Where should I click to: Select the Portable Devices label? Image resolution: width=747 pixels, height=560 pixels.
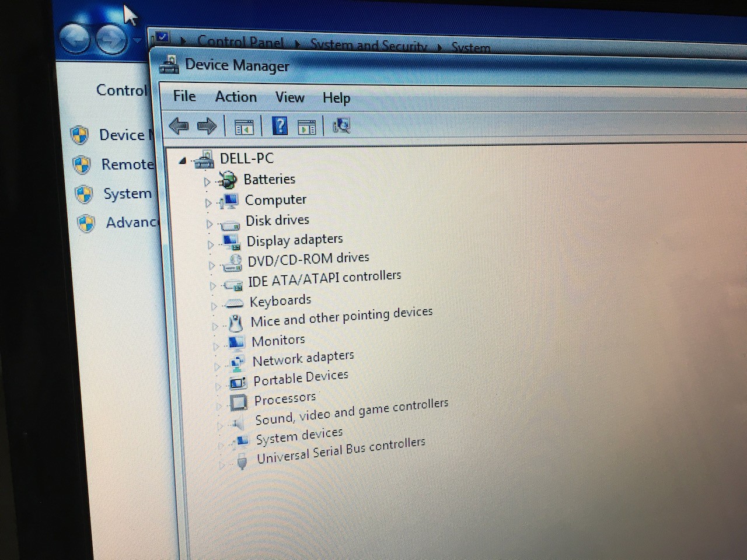(301, 378)
